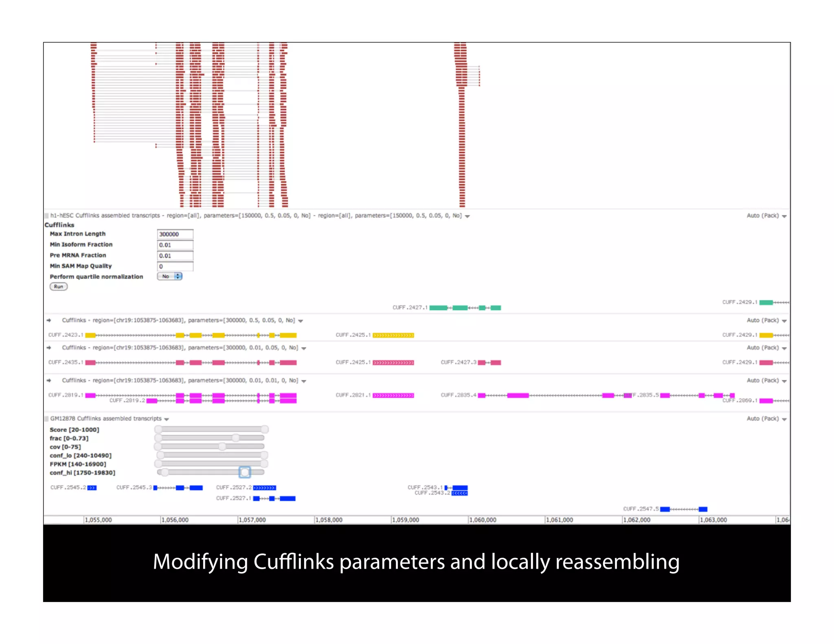Select green transcript CUFF.2427.1
This screenshot has width=834, height=644.
[465, 308]
